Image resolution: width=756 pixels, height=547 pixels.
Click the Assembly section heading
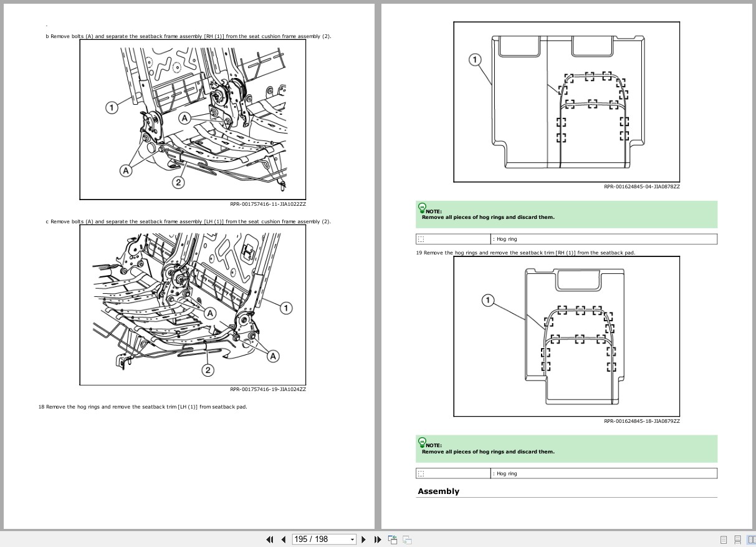[x=438, y=491]
